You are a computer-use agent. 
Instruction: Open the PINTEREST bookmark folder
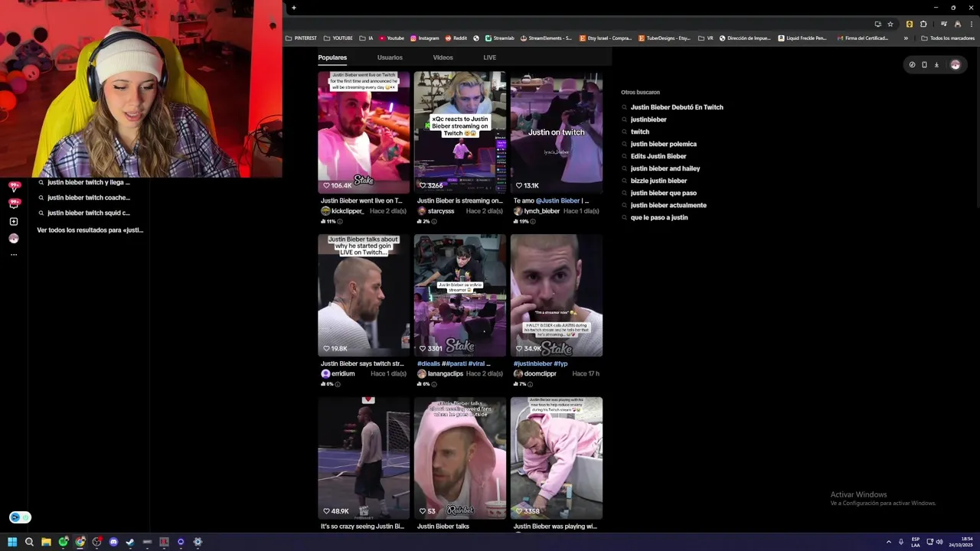301,38
